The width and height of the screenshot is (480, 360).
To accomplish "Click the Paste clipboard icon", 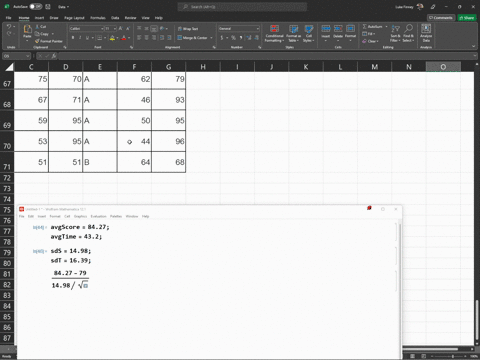I will click(x=27, y=29).
